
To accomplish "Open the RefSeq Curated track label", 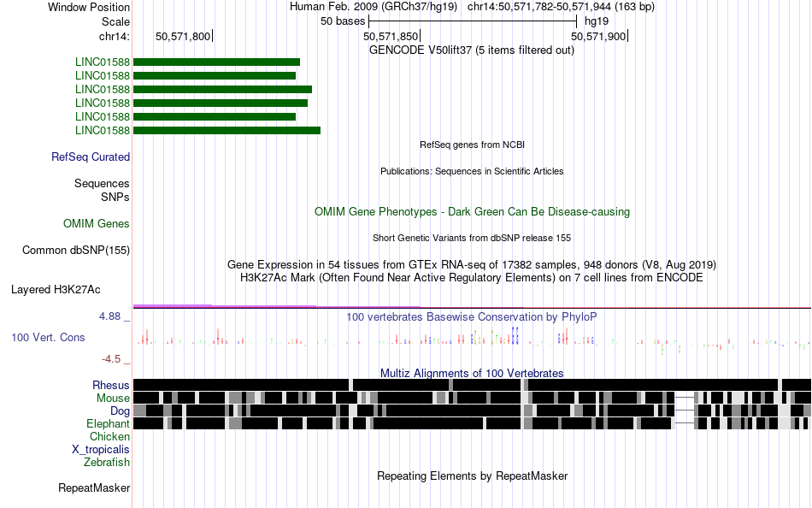I will (90, 157).
